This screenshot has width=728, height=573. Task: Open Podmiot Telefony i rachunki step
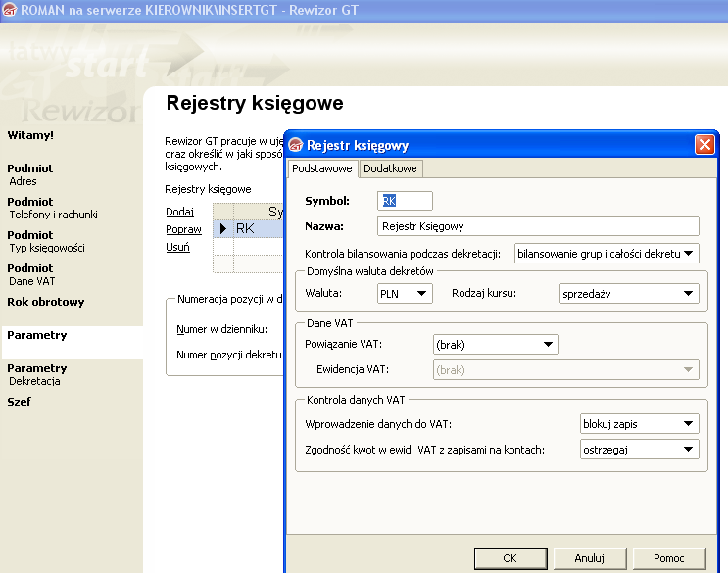point(53,208)
